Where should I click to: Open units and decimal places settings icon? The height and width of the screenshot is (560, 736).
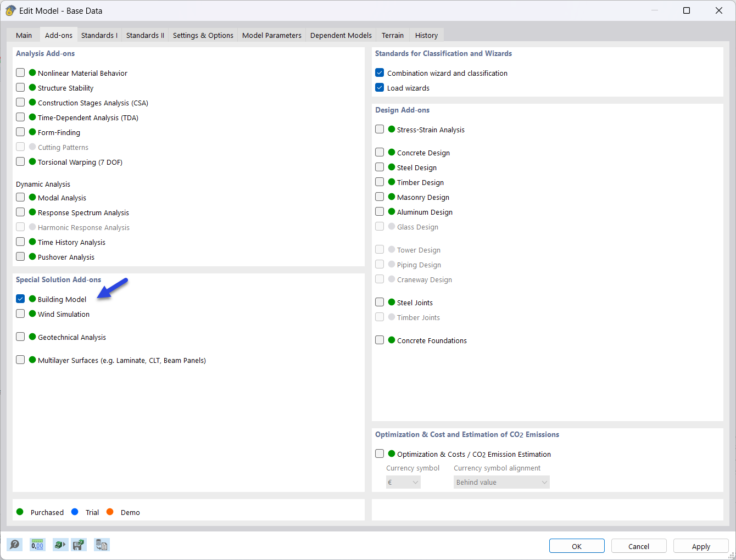pos(37,544)
